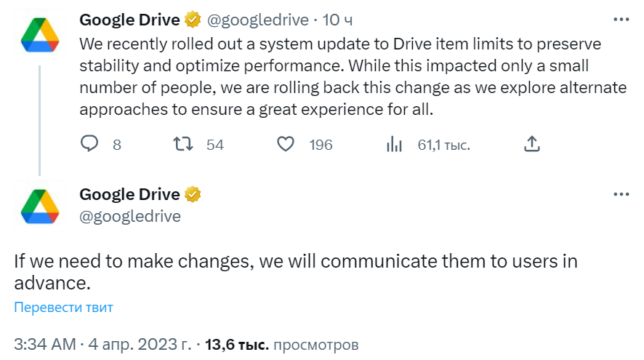This screenshot has width=644, height=360.
Task: Click gold verified badge on first tweet
Action: pyautogui.click(x=193, y=20)
